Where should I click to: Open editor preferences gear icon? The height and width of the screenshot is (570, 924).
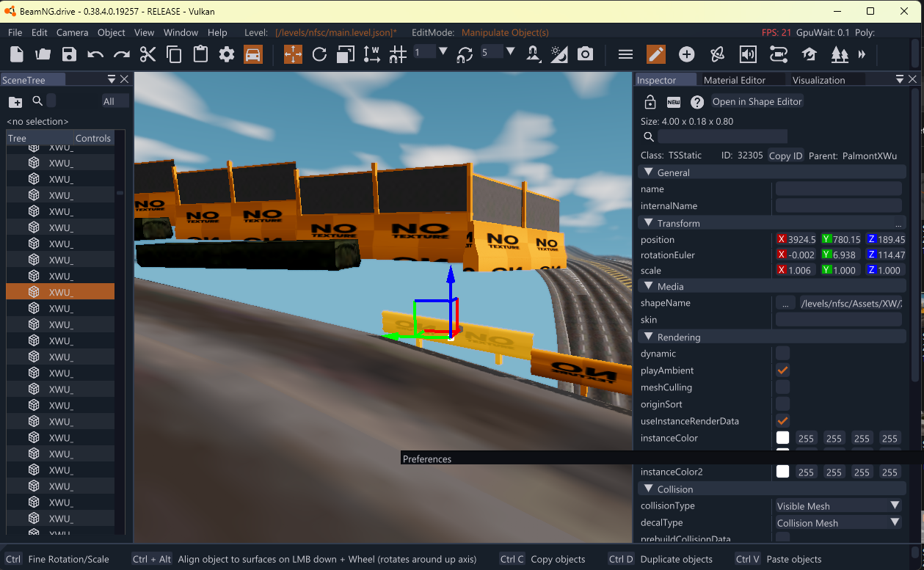pyautogui.click(x=227, y=54)
